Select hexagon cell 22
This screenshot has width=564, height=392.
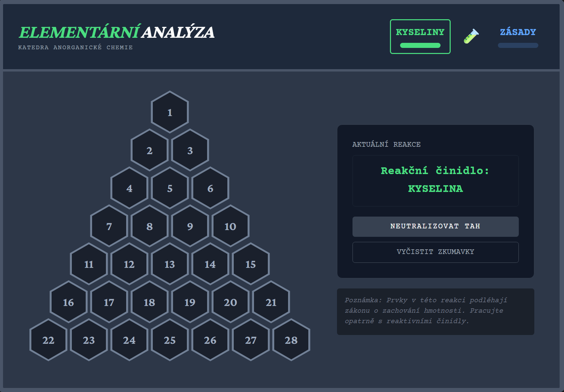point(48,340)
